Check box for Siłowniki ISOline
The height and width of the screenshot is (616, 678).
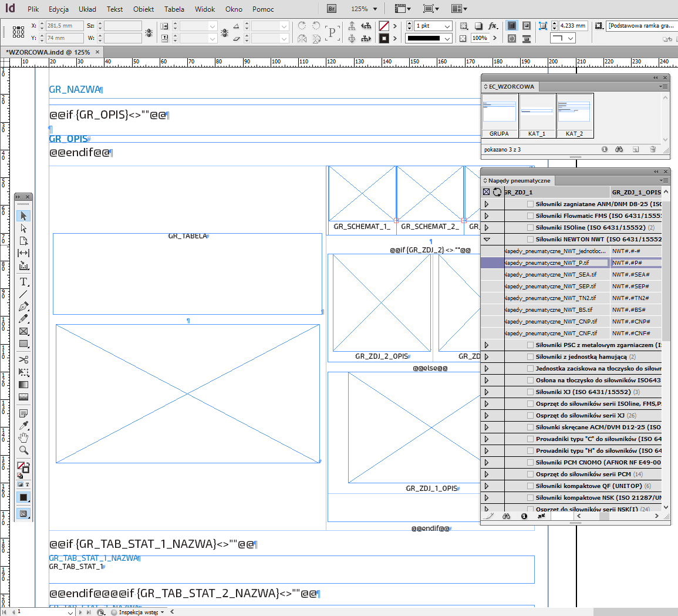click(x=530, y=227)
